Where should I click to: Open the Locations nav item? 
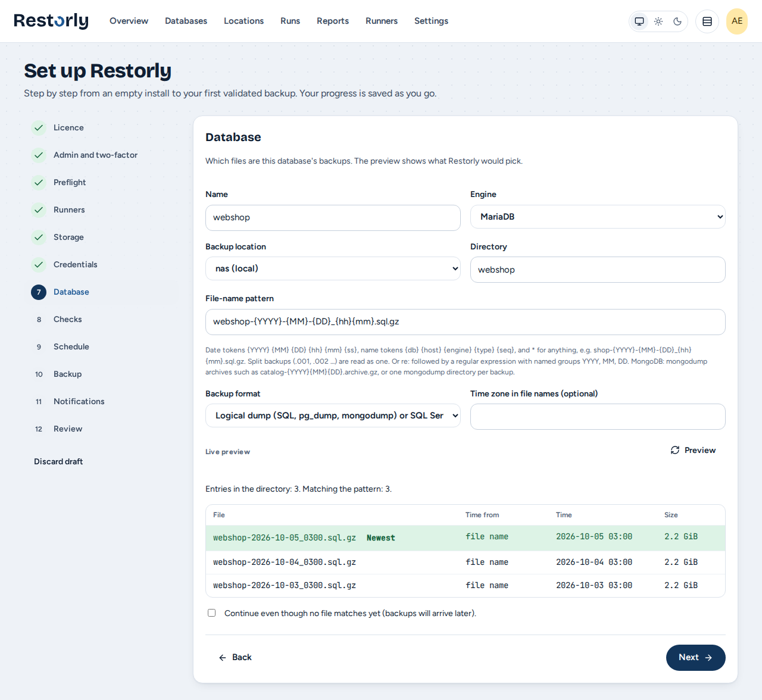(x=243, y=21)
